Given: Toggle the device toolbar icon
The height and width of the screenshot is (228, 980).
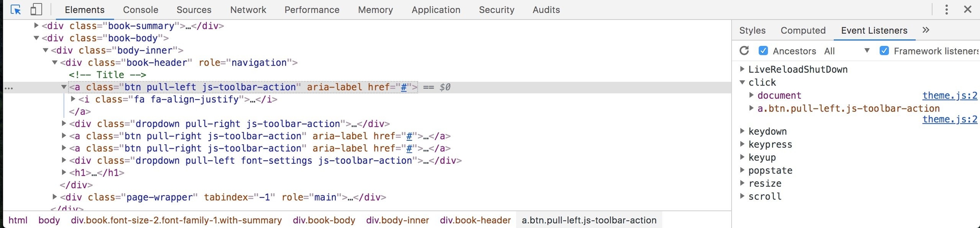Looking at the screenshot, I should pos(36,9).
